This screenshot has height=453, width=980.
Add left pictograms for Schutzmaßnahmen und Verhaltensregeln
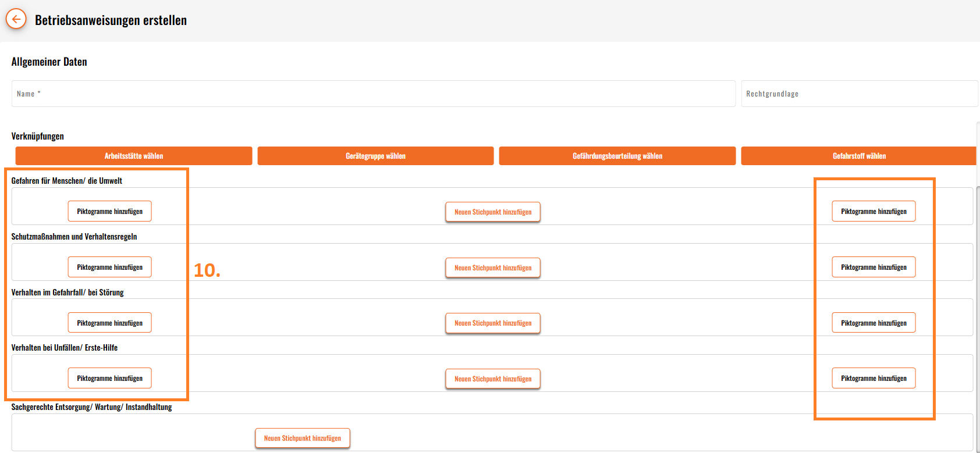tap(110, 267)
